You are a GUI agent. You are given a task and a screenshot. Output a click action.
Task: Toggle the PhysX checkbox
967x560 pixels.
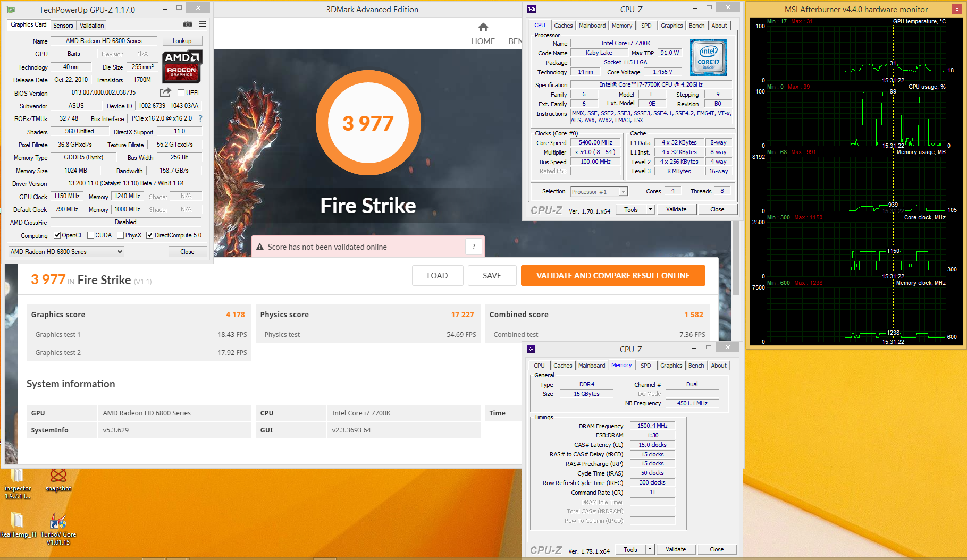[121, 235]
